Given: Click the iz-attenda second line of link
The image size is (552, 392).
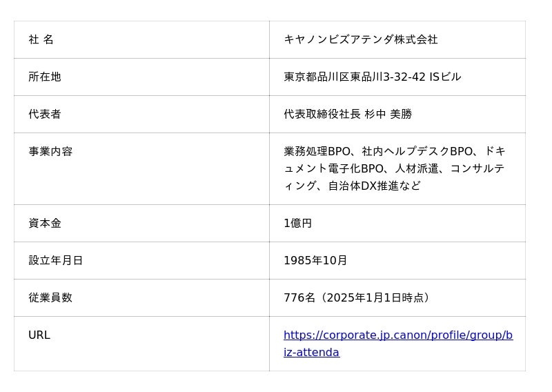Looking at the screenshot, I should point(311,353).
